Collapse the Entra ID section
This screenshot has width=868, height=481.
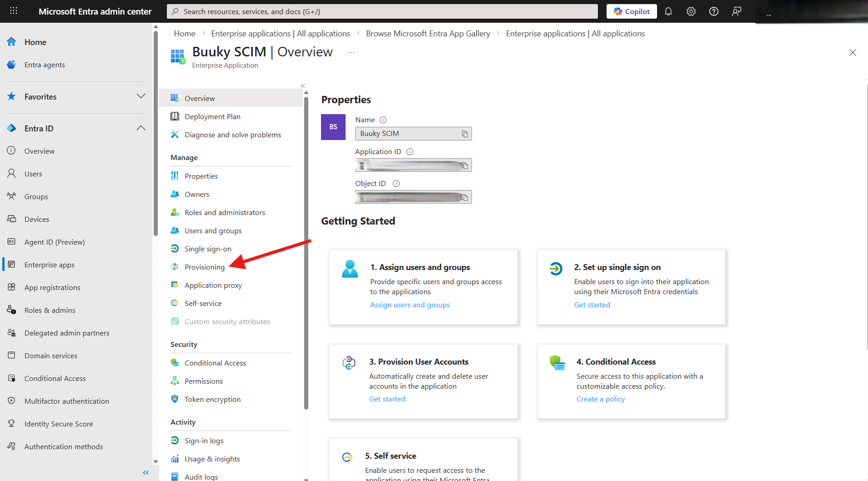140,128
